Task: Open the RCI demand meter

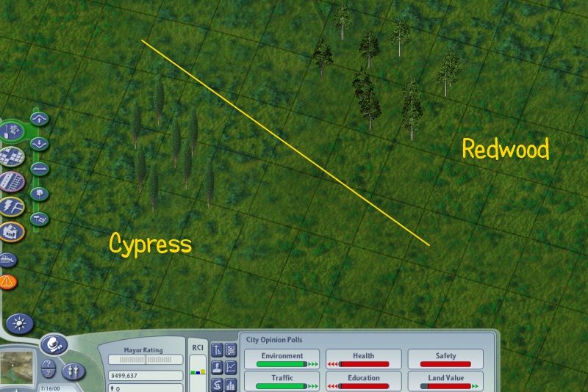Action: point(198,365)
